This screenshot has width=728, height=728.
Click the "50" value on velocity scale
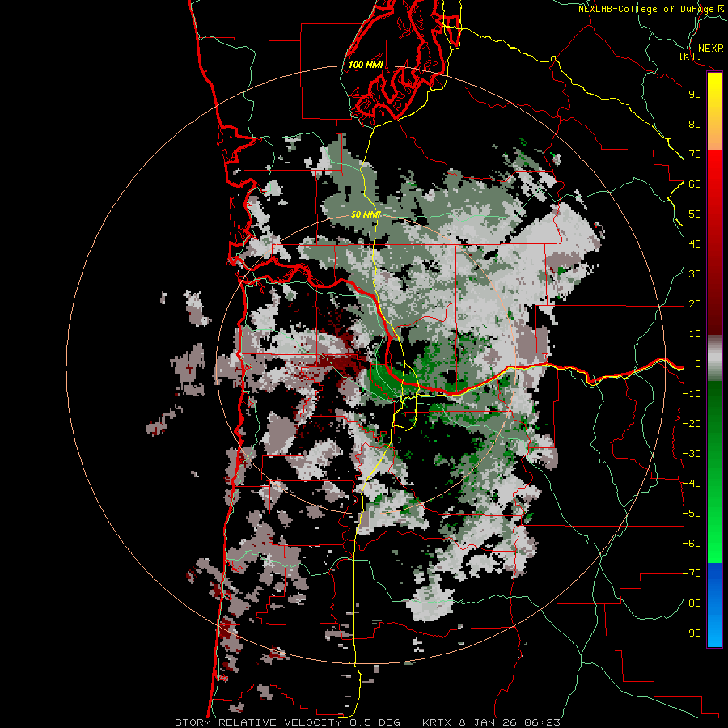click(x=695, y=214)
